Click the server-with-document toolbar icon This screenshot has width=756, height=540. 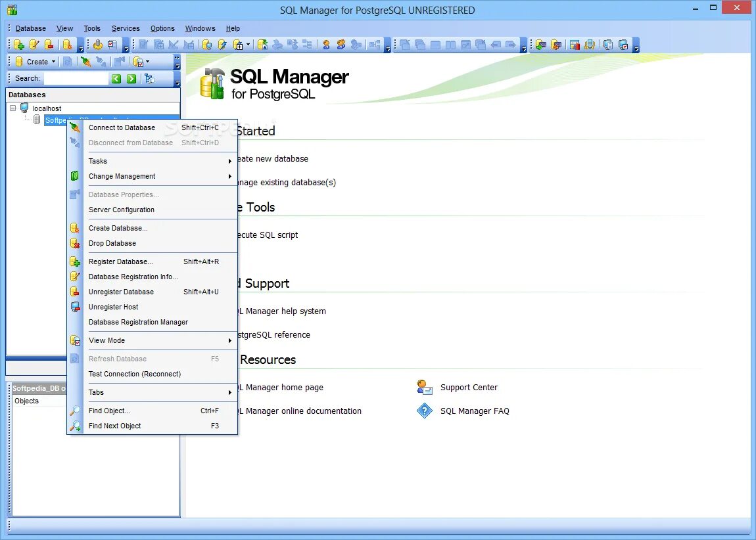(x=608, y=45)
